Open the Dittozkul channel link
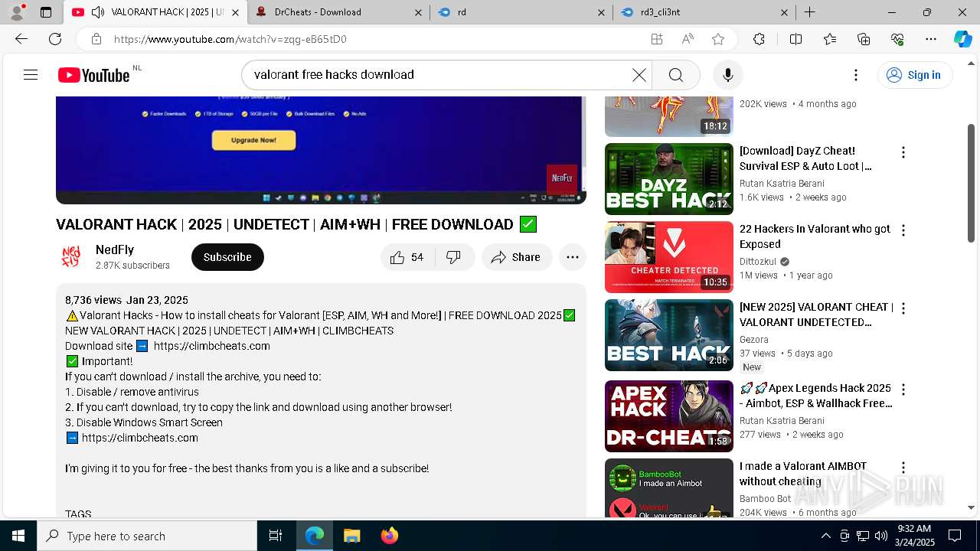 click(758, 262)
